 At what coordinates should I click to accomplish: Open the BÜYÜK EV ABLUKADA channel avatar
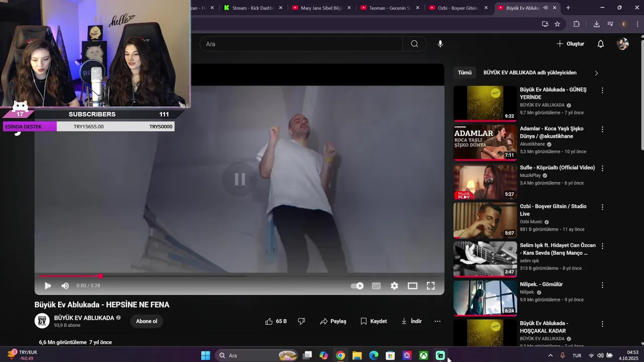click(x=42, y=321)
